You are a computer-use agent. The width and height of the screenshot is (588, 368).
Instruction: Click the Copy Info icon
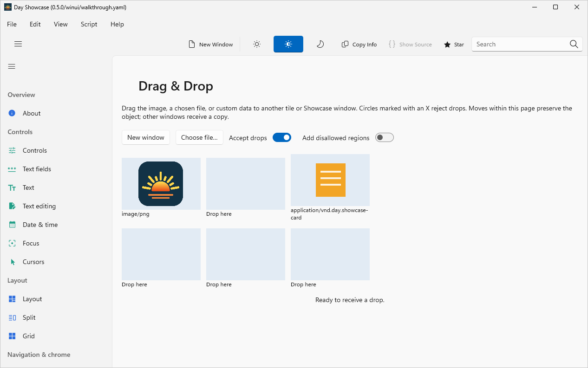(345, 44)
